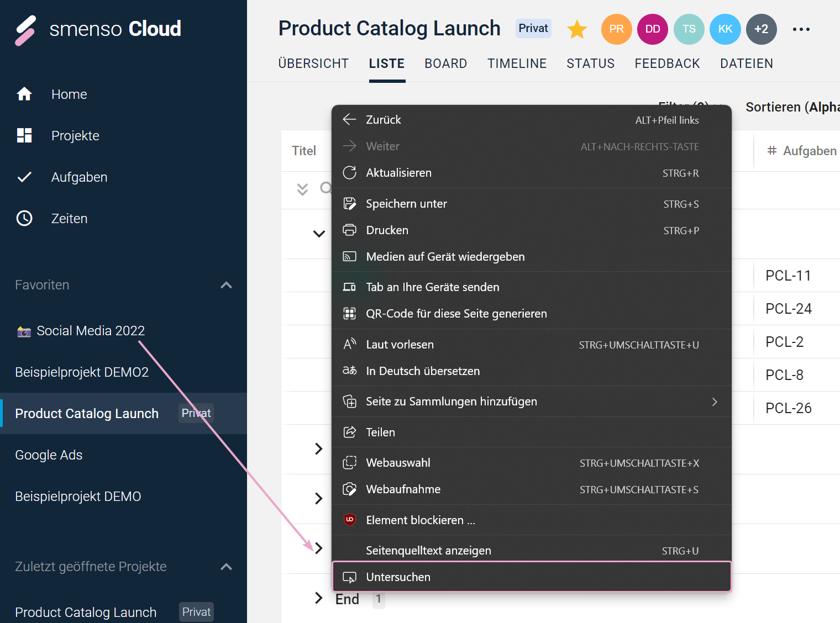Click the smenso Cloud logo
The width and height of the screenshot is (840, 623).
[x=98, y=29]
